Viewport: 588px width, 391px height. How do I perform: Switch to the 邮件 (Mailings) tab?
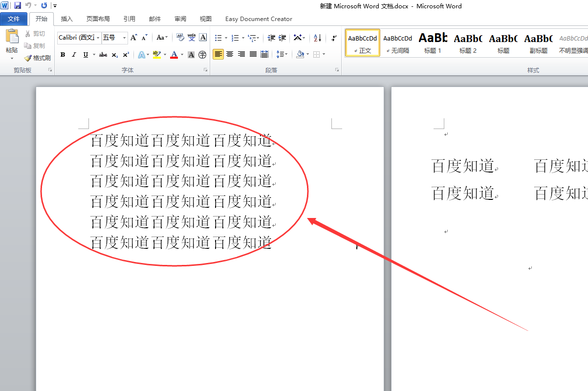tap(155, 19)
